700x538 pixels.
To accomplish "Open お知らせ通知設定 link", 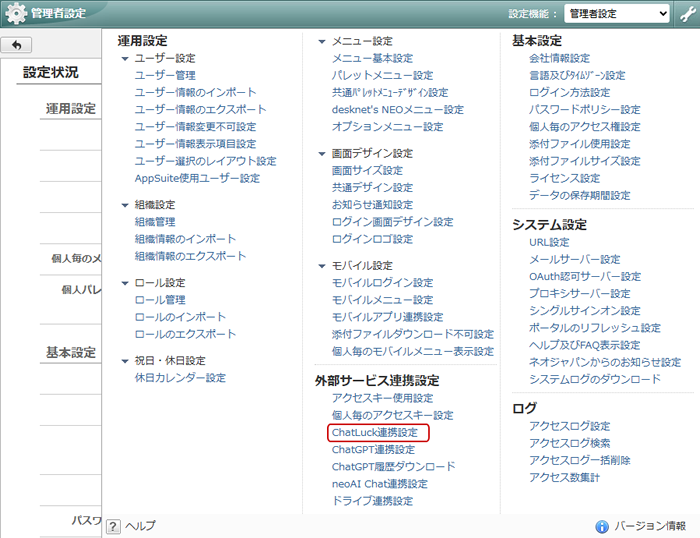I will click(372, 205).
